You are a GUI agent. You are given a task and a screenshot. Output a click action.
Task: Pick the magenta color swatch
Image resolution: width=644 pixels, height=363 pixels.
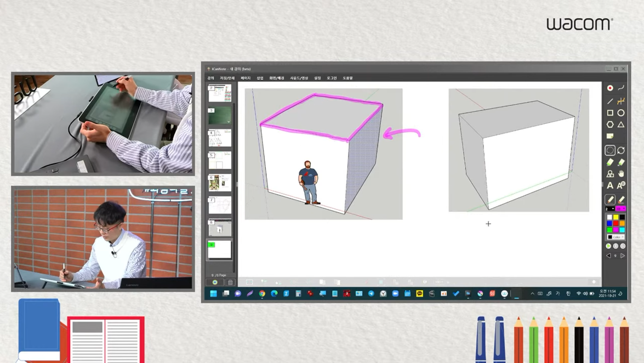[615, 230]
